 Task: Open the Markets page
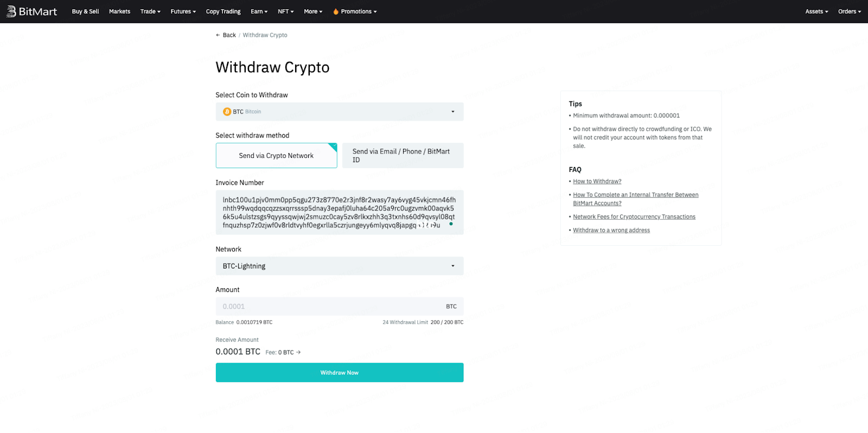(x=119, y=11)
